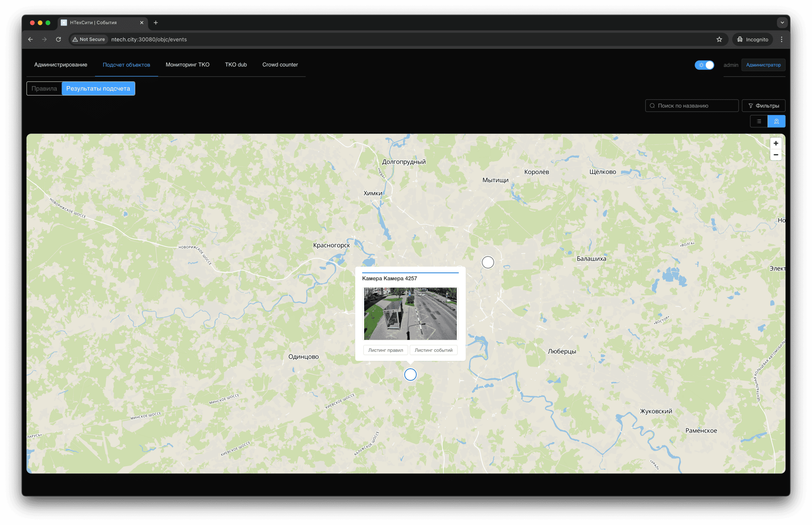Open Chrome three-dot menu
The width and height of the screenshot is (812, 525).
[x=782, y=39]
